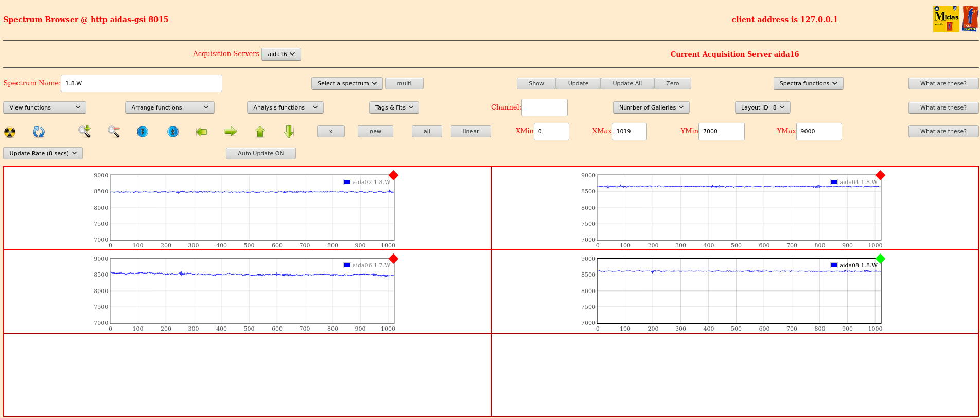Open the Acquisition Servers aida16 dropdown
Viewport: 980px width, 418px height.
tap(281, 54)
